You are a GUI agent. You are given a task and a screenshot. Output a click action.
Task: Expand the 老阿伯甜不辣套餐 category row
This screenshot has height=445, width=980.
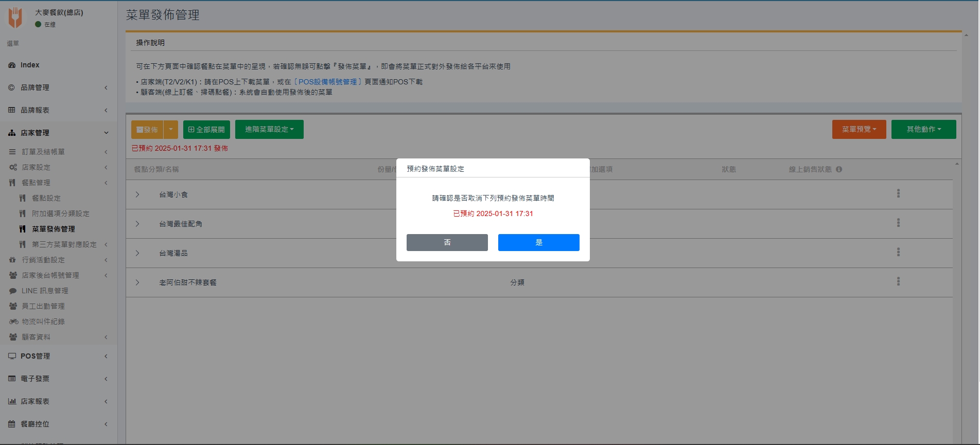point(137,282)
